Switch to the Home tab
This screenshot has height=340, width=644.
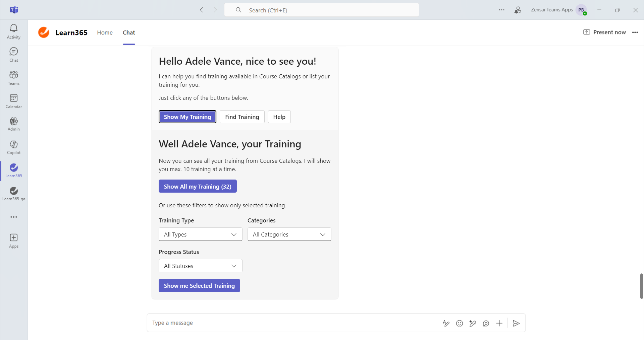coord(105,32)
